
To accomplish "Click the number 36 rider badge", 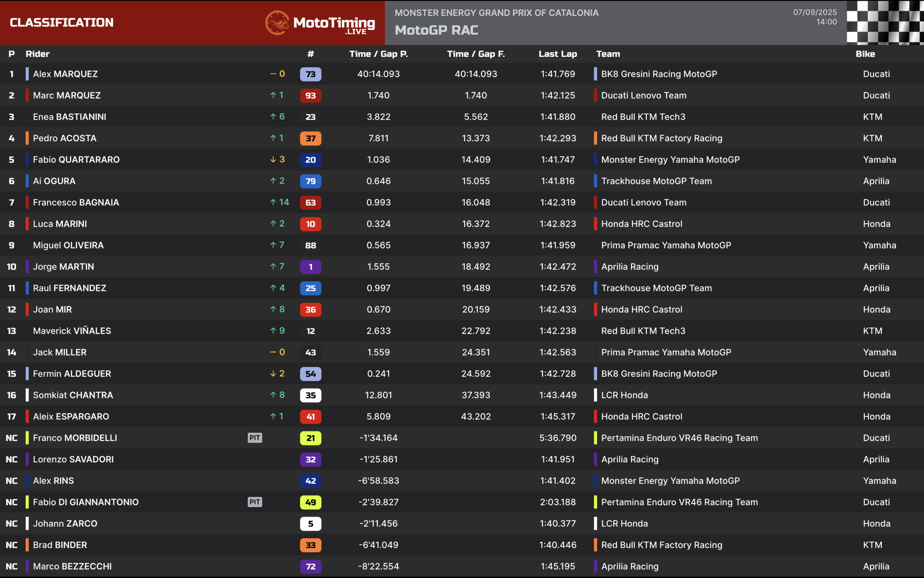I will click(310, 310).
